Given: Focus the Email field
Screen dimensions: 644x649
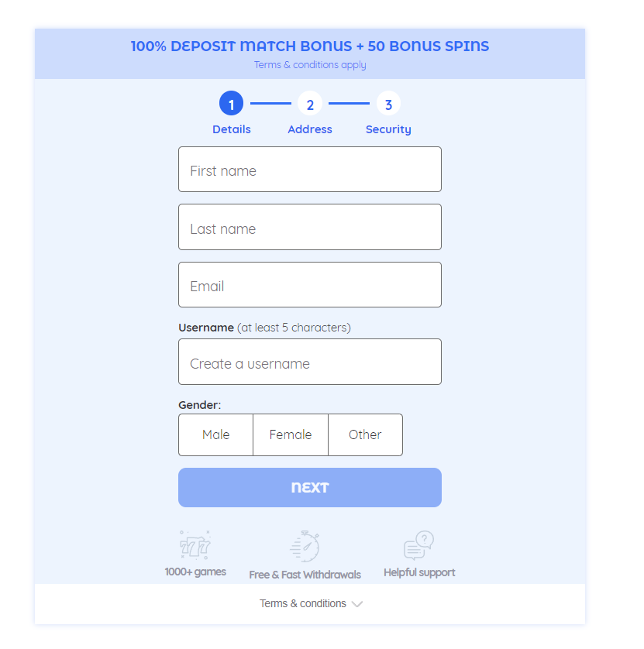Looking at the screenshot, I should tap(310, 285).
